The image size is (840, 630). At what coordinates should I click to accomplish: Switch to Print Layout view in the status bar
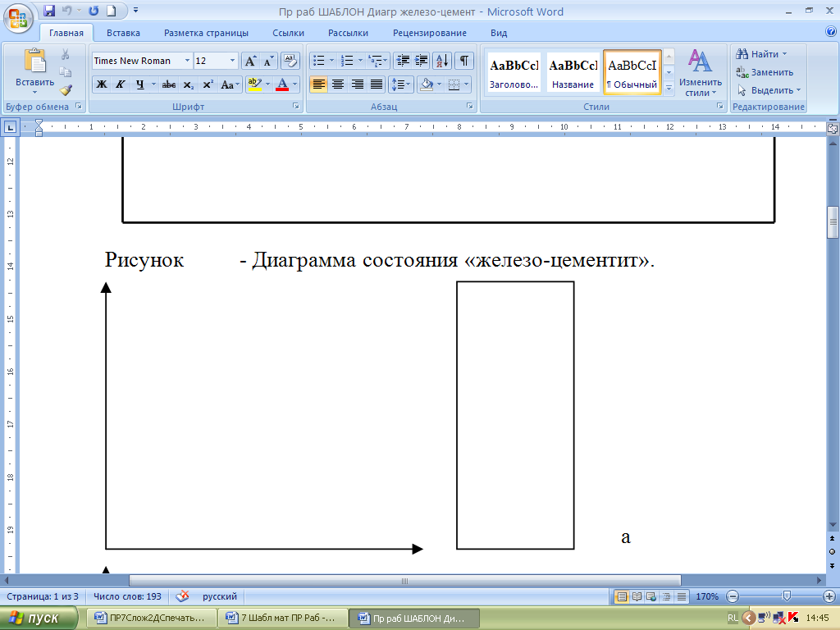point(622,596)
